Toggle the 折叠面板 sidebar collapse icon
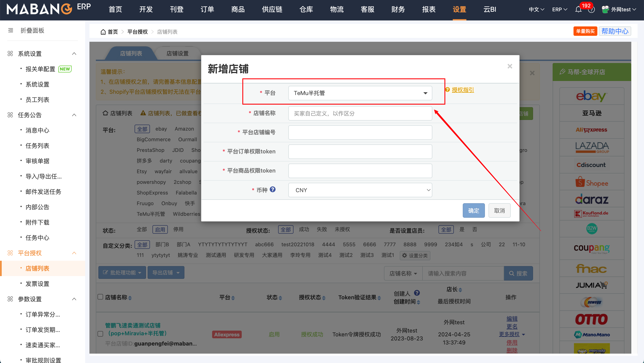 [10, 30]
